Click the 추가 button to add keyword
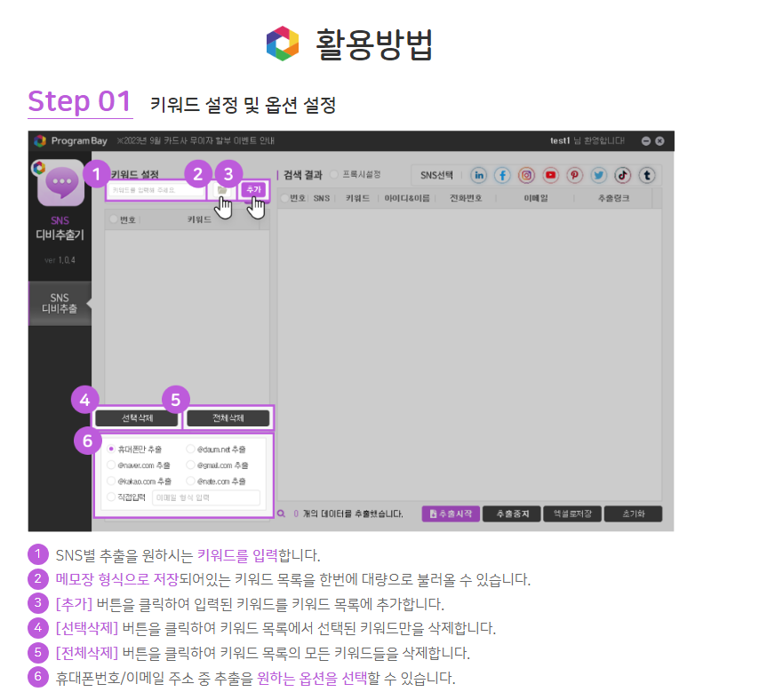The width and height of the screenshot is (783, 700). pyautogui.click(x=254, y=190)
